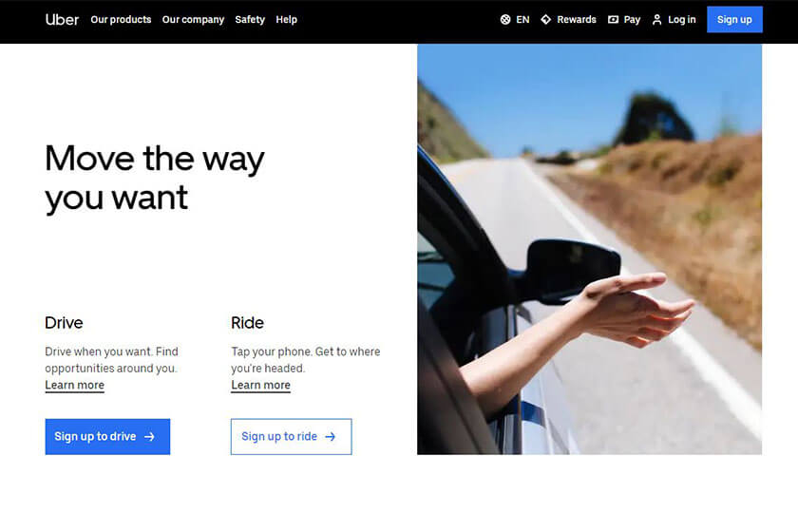798x532 pixels.
Task: Go to Rewards
Action: [x=568, y=19]
